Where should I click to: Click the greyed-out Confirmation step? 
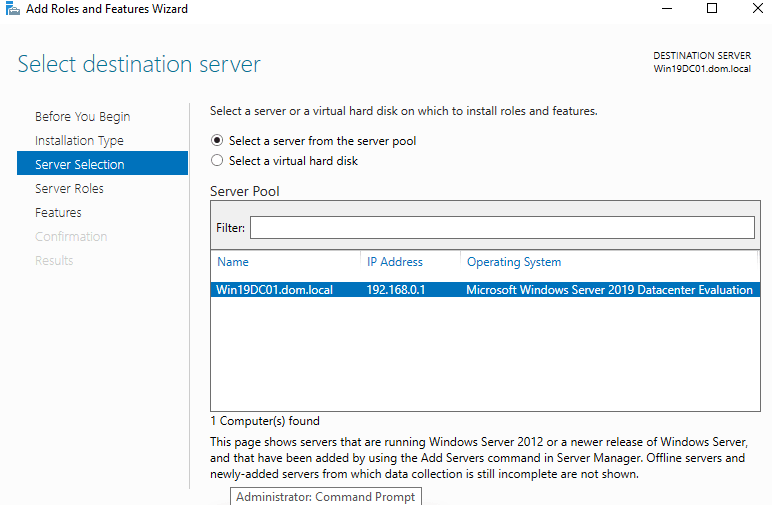coord(71,237)
